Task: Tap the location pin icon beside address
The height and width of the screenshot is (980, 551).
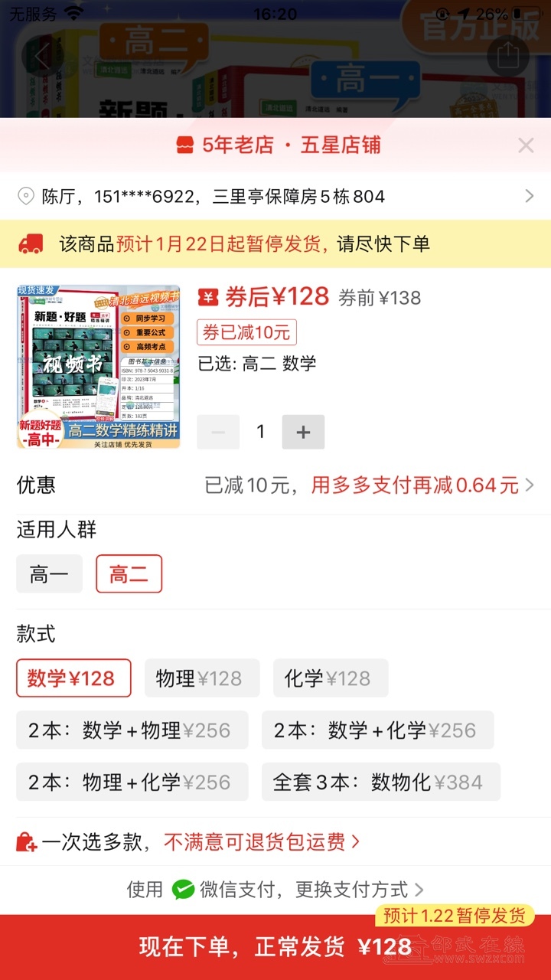Action: [x=26, y=197]
